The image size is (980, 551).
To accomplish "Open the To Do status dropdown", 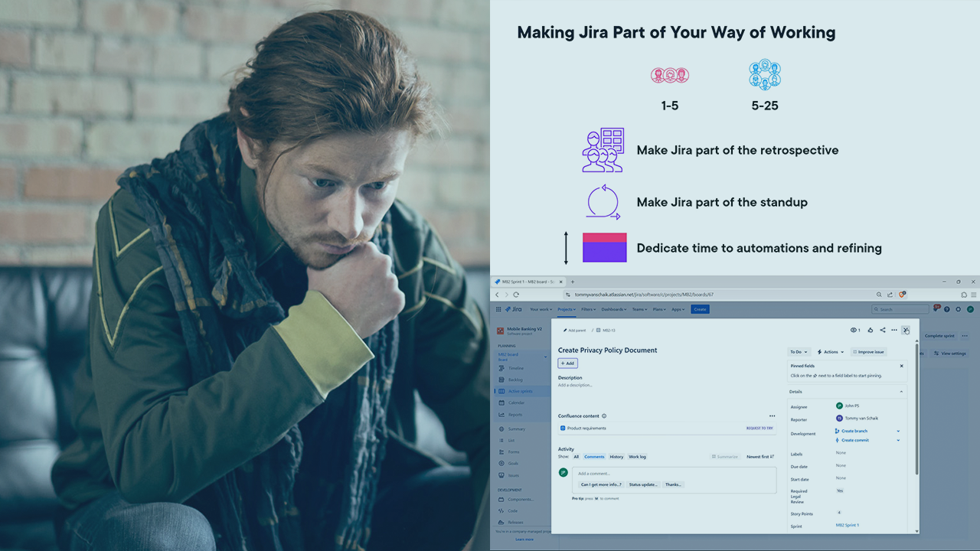I will pos(799,352).
